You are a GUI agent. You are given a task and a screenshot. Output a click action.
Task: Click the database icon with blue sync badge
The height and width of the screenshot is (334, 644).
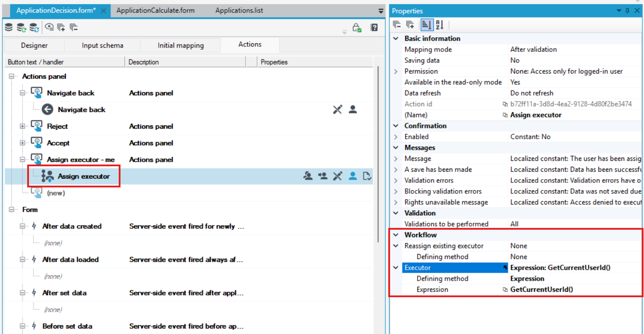(x=34, y=28)
